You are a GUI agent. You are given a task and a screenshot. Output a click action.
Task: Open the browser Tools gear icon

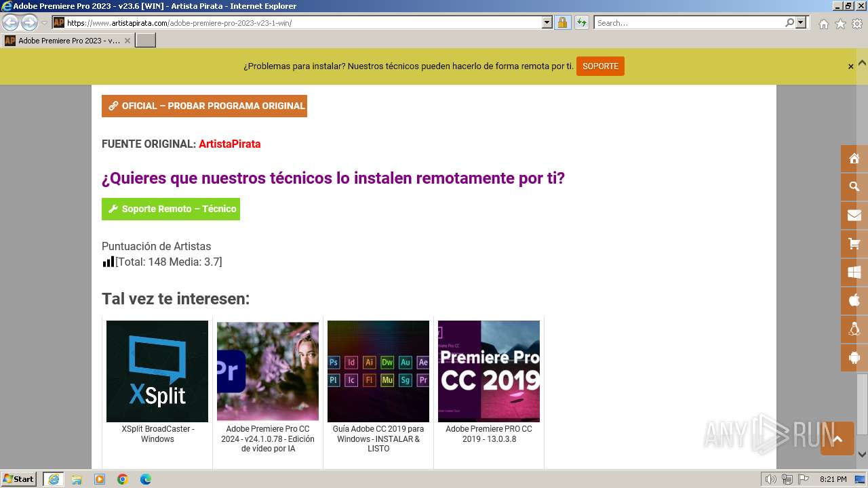(x=857, y=24)
